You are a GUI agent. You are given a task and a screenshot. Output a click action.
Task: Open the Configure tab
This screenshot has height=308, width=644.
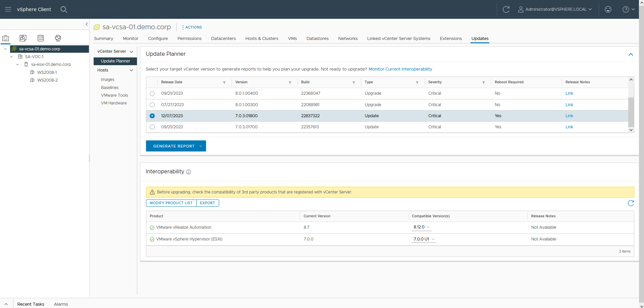(x=158, y=39)
